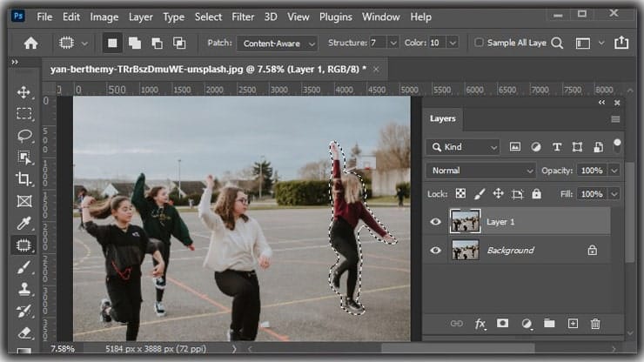Toggle shape layer filter

[x=577, y=147]
